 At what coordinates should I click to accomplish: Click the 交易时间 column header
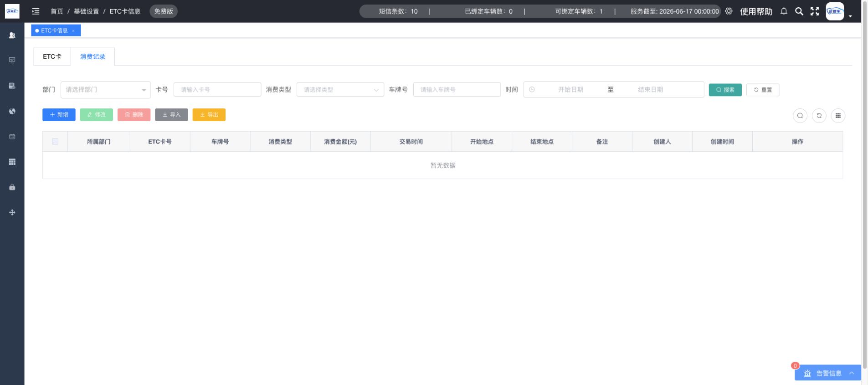pos(411,142)
